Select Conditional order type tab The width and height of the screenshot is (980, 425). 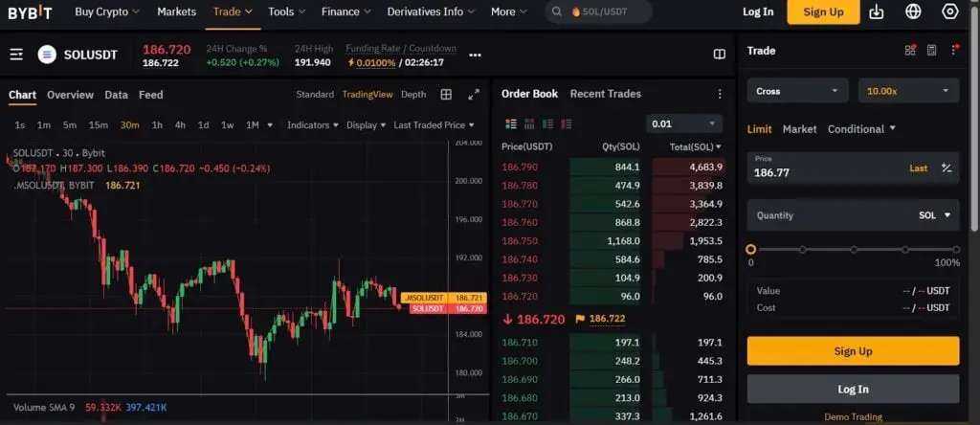[861, 129]
